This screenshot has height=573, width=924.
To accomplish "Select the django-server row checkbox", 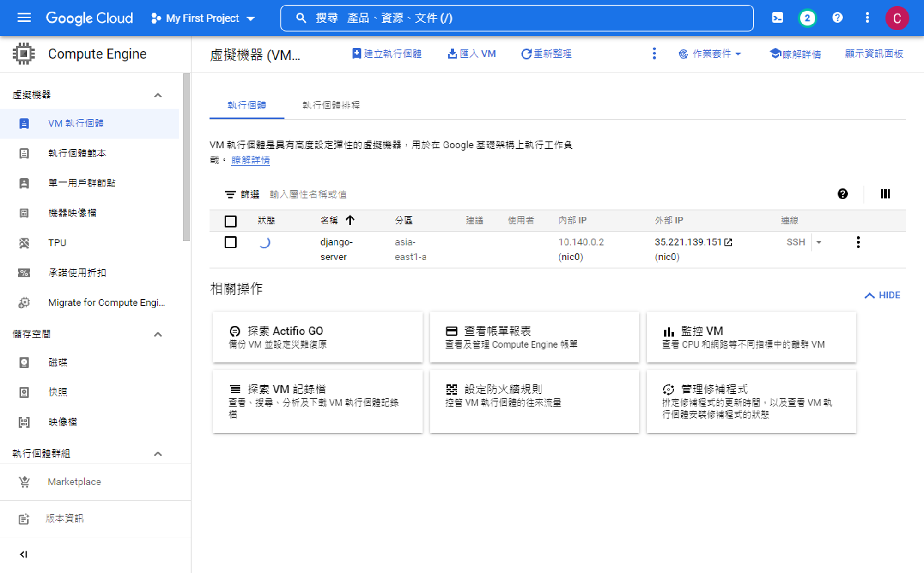I will pyautogui.click(x=231, y=242).
